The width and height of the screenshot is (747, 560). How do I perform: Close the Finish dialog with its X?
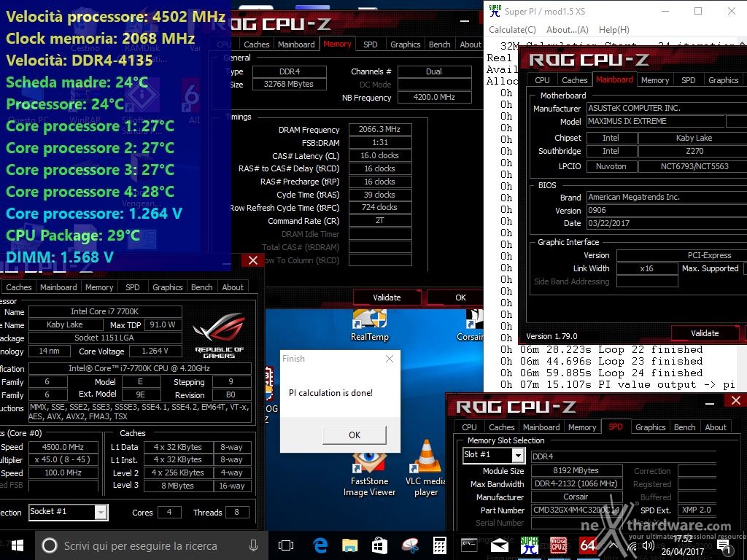(390, 359)
